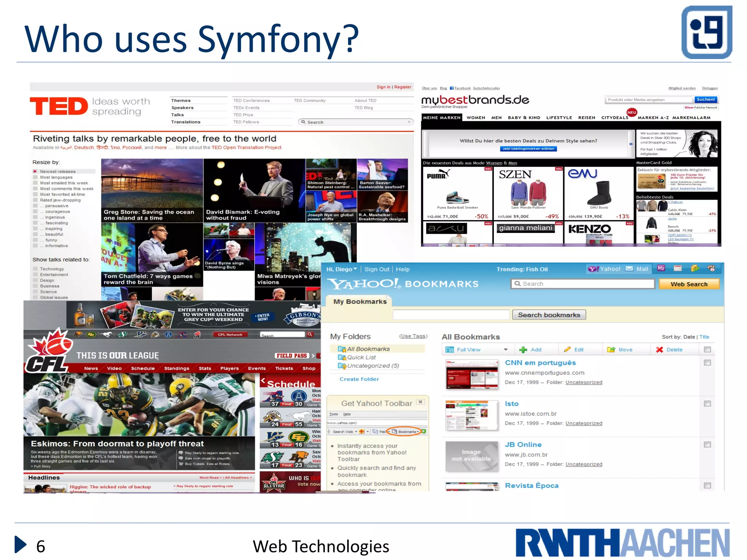Open the CFL Schedule menu item

pos(143,369)
